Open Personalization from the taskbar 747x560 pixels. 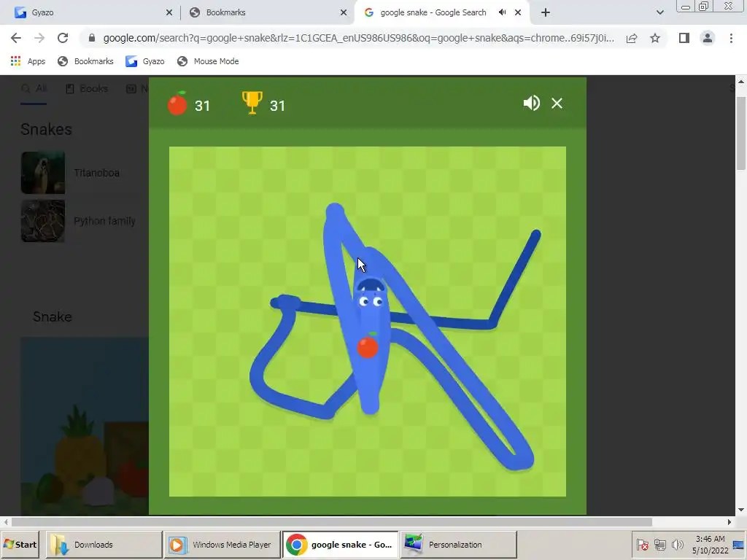458,544
